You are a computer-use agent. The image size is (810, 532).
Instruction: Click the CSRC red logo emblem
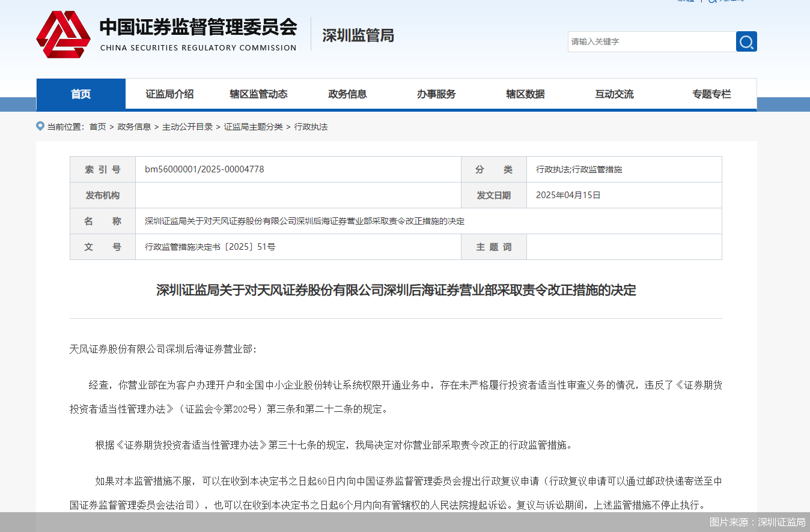click(63, 34)
